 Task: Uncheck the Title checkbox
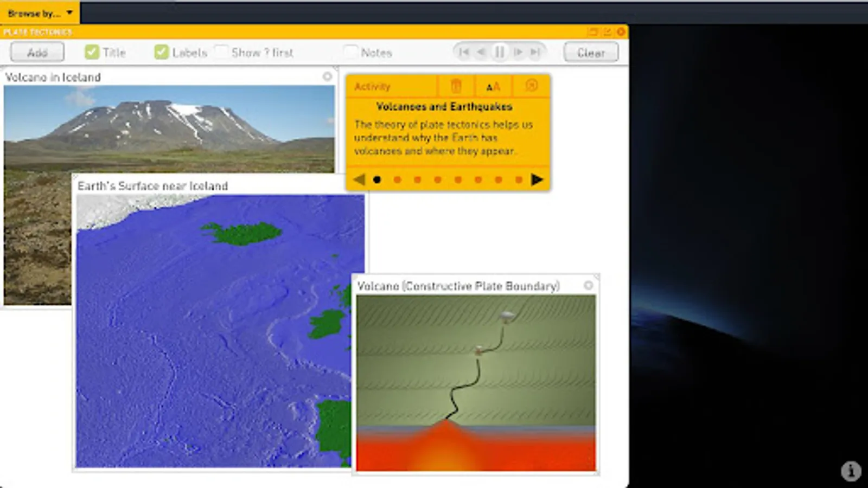(92, 52)
